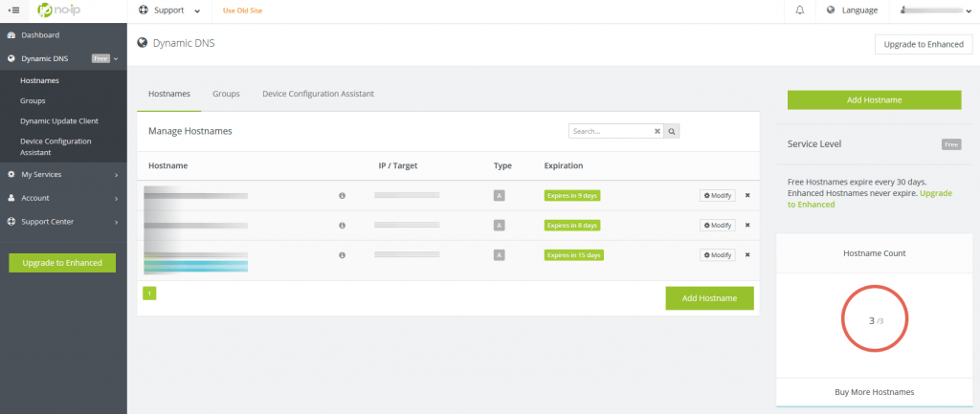This screenshot has width=980, height=414.
Task: Click the user profile icon in top bar
Action: coord(903,11)
